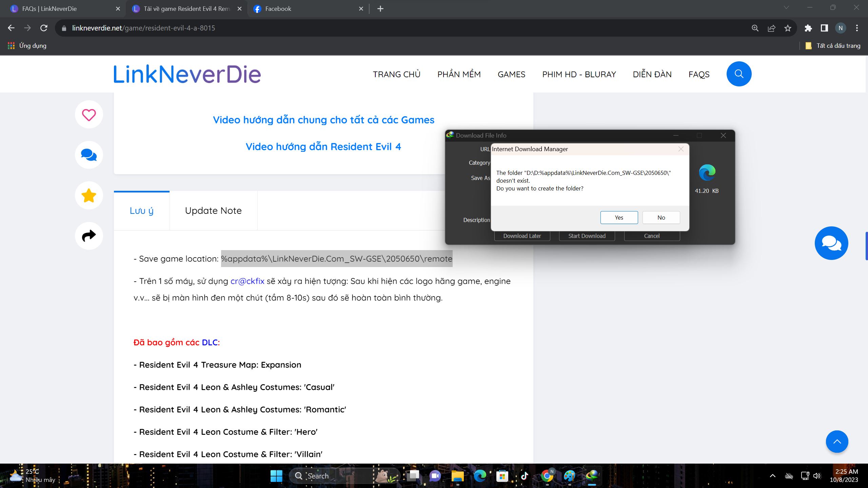Show hidden system tray icons
This screenshot has width=868, height=488.
(772, 476)
